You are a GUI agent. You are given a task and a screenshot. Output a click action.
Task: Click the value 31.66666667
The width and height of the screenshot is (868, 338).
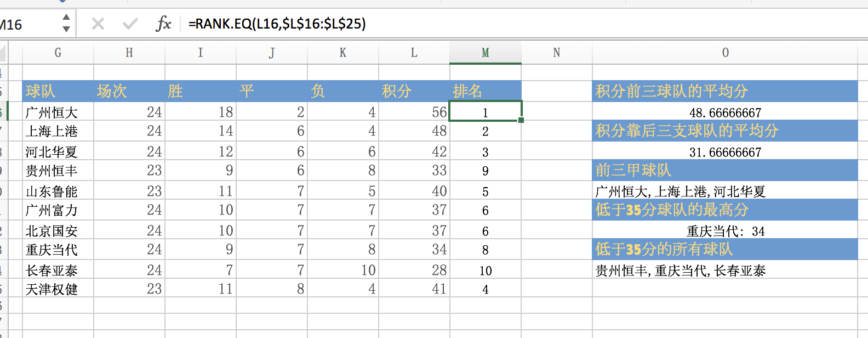(x=725, y=151)
